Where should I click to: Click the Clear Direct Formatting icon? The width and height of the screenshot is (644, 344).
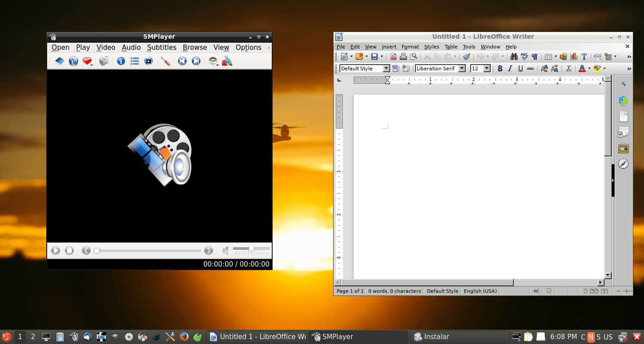[x=568, y=69]
